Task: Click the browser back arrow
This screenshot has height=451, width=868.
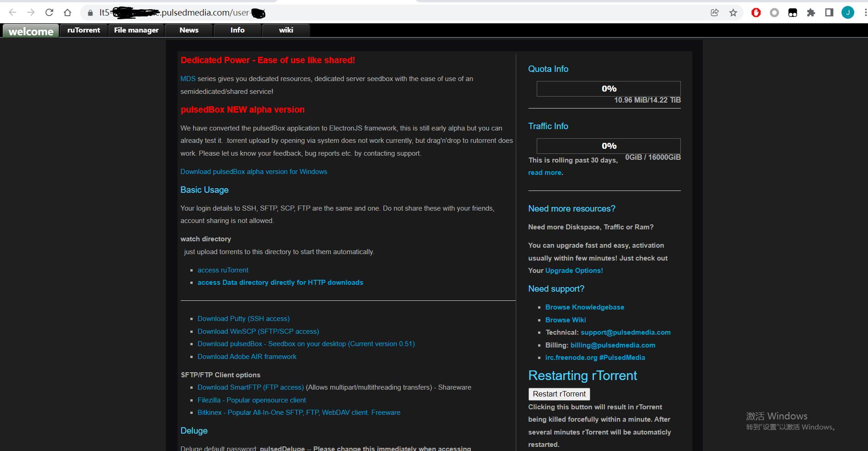Action: pyautogui.click(x=12, y=13)
